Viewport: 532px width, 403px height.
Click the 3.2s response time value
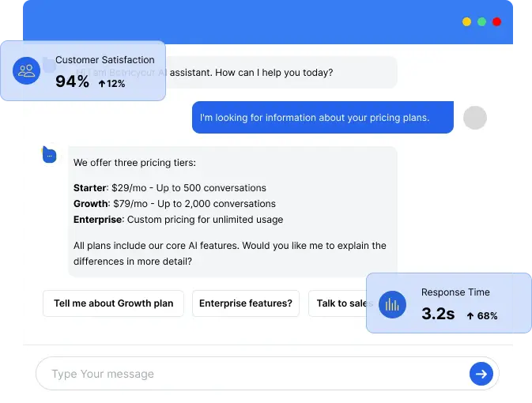click(438, 314)
